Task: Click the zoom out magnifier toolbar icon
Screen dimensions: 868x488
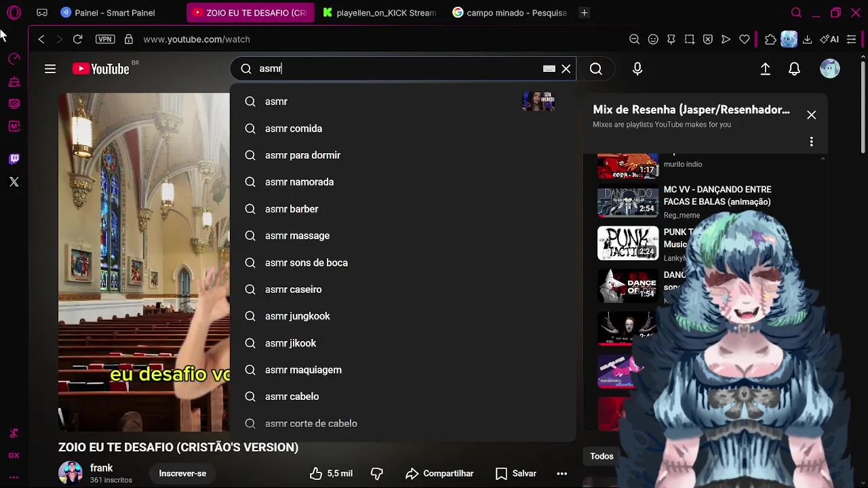Action: [634, 39]
